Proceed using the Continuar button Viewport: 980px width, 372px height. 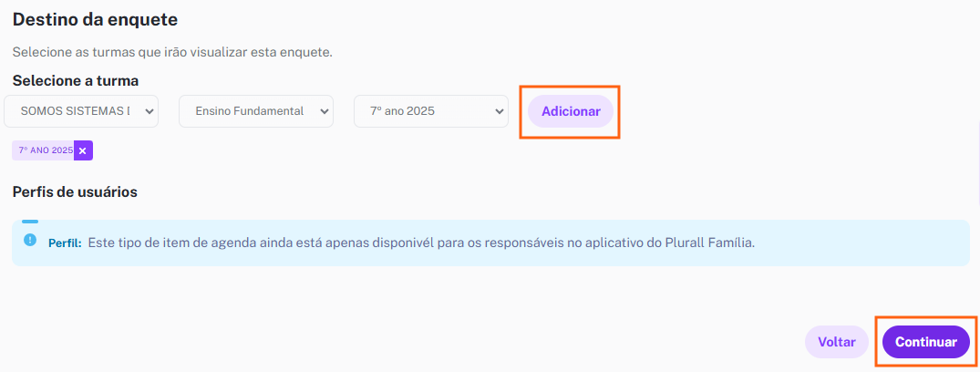point(926,342)
